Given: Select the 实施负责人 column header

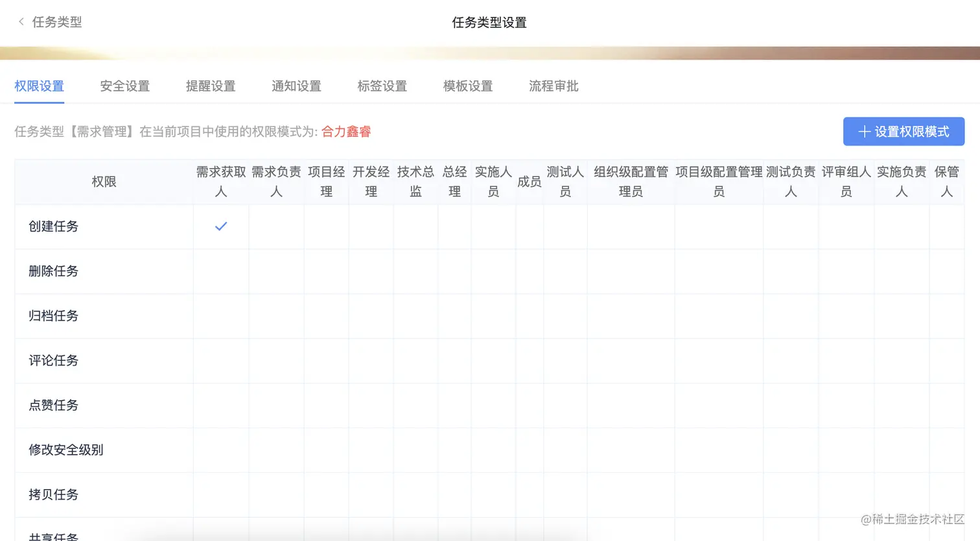Looking at the screenshot, I should (x=902, y=182).
